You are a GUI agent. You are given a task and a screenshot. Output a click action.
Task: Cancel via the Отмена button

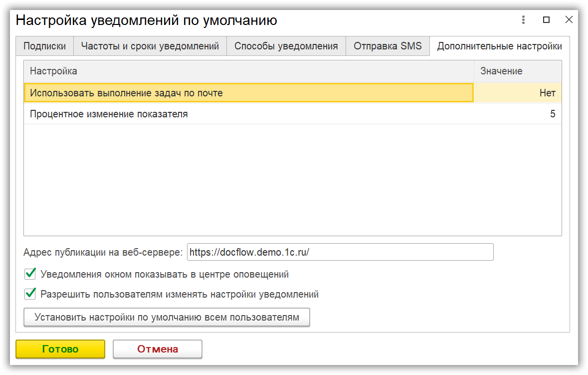[x=157, y=349]
